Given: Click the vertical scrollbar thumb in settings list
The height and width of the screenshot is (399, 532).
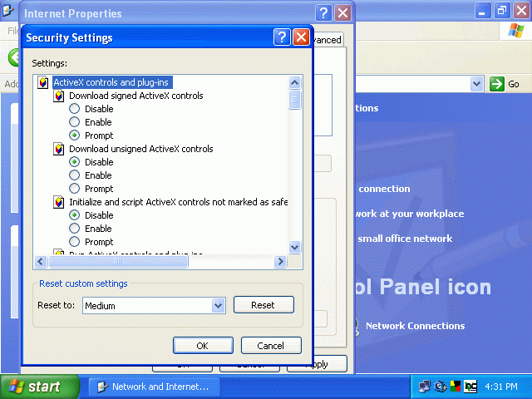Looking at the screenshot, I should tap(294, 100).
